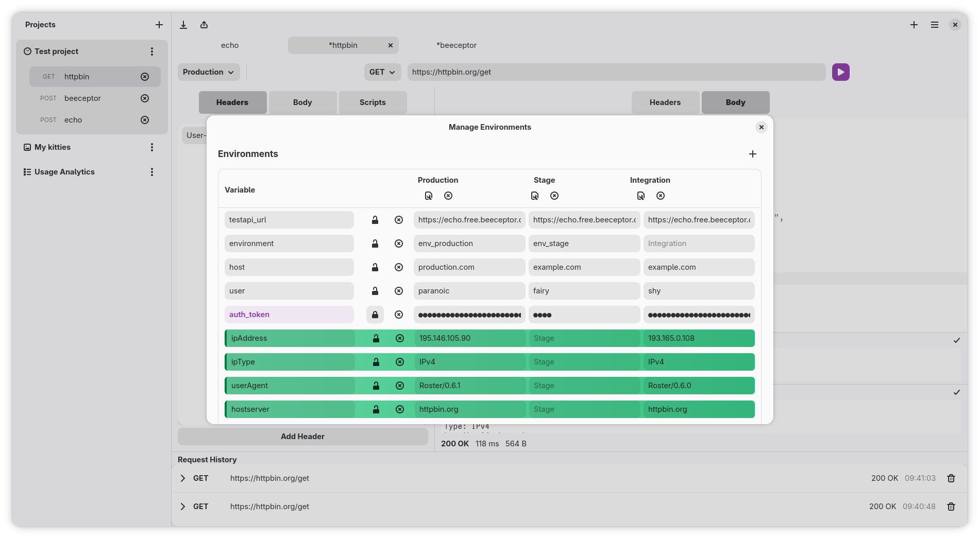980x539 pixels.
Task: Clear the Stage column using its cross icon
Action: [554, 196]
